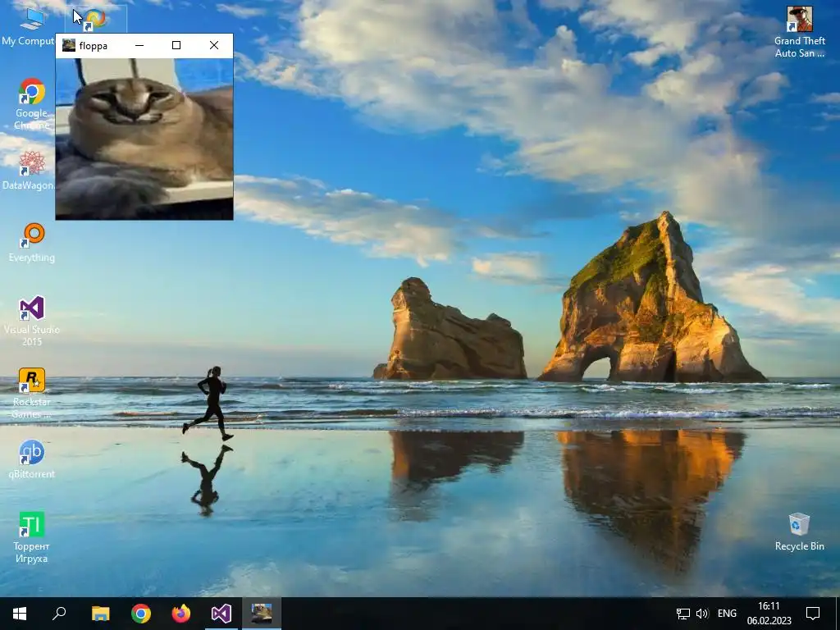Open the Windows Start menu

coord(20,614)
